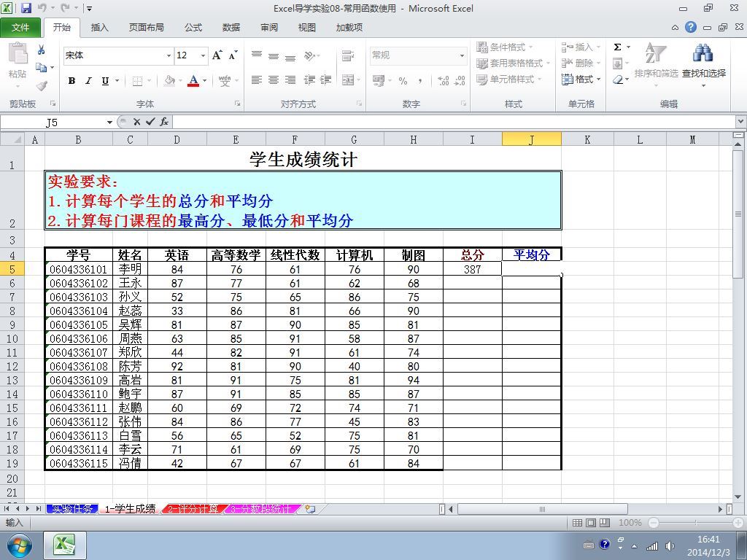Click the Windows Start button
747x560 pixels.
[x=18, y=545]
